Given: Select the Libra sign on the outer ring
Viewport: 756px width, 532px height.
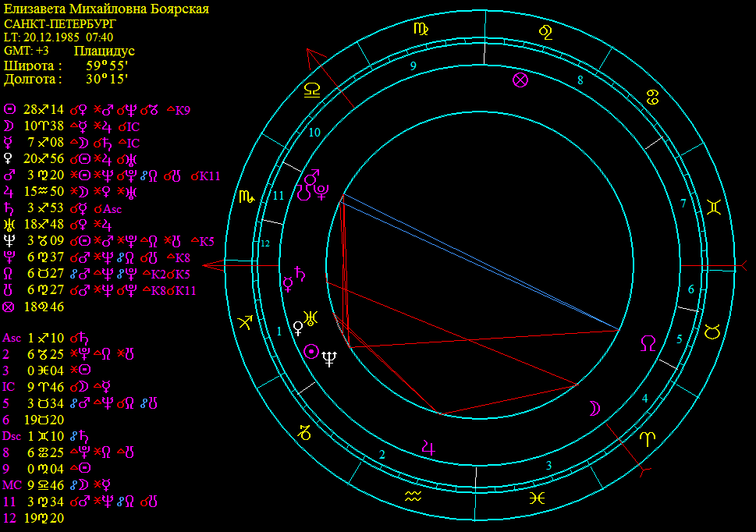Looking at the screenshot, I should pyautogui.click(x=312, y=90).
